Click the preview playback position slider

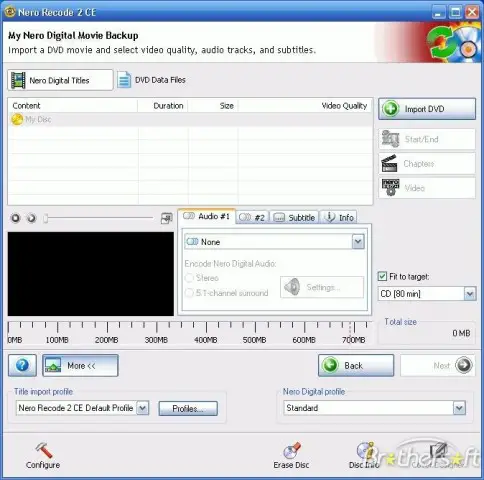(98, 218)
